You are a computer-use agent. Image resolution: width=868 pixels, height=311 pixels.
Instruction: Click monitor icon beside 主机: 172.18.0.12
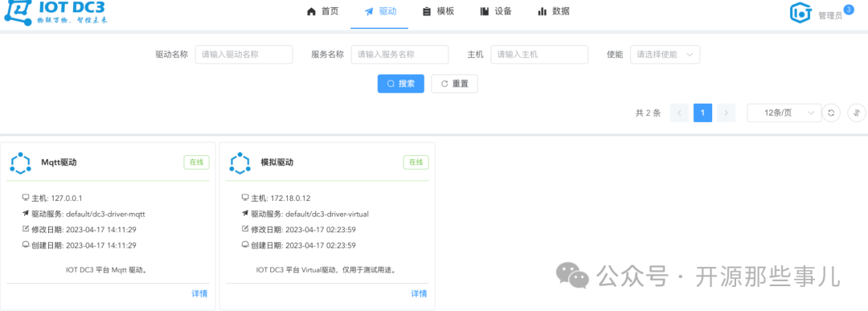[245, 198]
